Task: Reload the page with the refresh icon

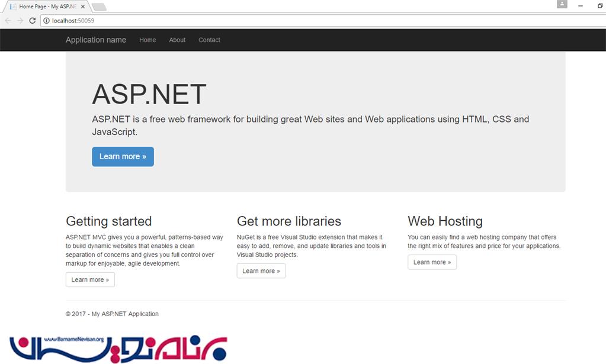Action: tap(33, 21)
